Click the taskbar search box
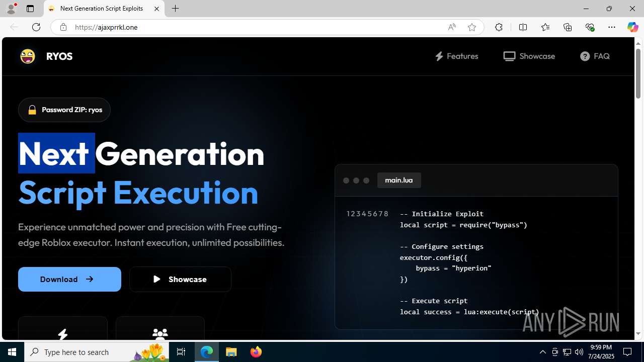This screenshot has width=644, height=362. (97, 352)
